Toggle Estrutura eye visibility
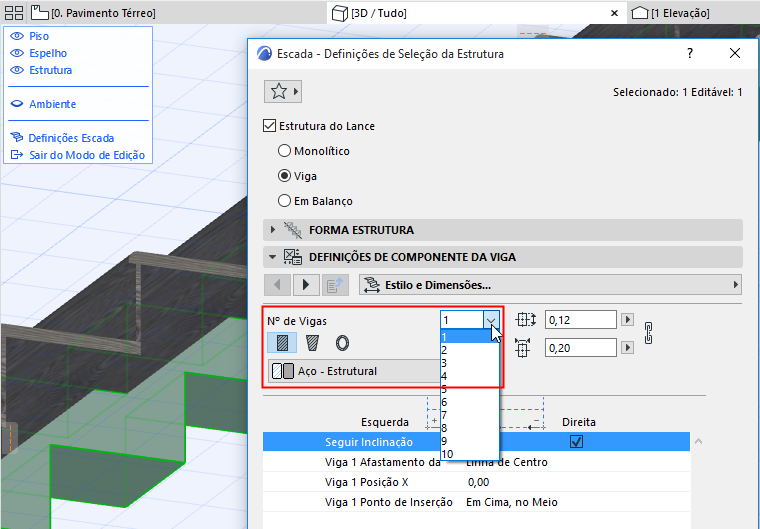The image size is (760, 529). pos(17,70)
